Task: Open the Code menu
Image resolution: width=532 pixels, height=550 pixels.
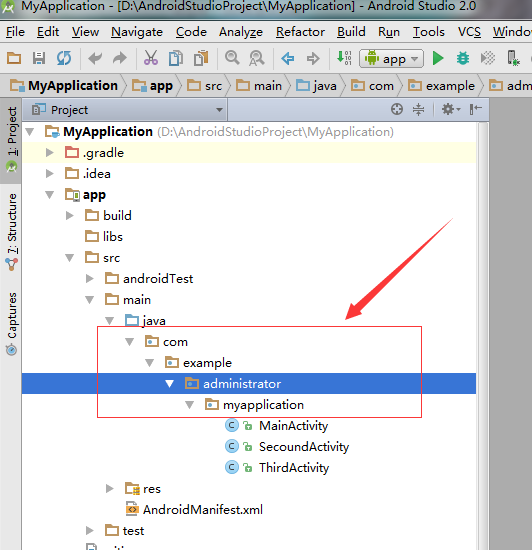Action: tap(191, 32)
